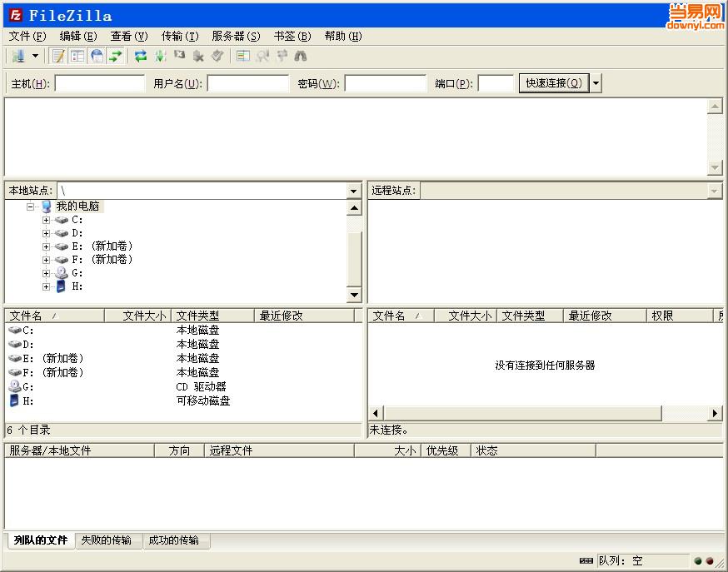Expand drive C: in the local tree
728x572 pixels.
pyautogui.click(x=46, y=220)
